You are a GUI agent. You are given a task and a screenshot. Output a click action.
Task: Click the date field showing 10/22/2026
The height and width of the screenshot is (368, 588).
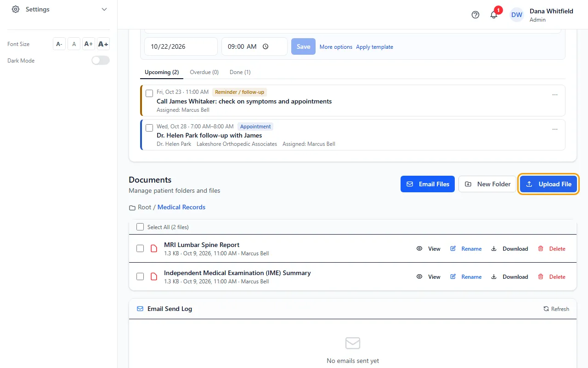(181, 46)
